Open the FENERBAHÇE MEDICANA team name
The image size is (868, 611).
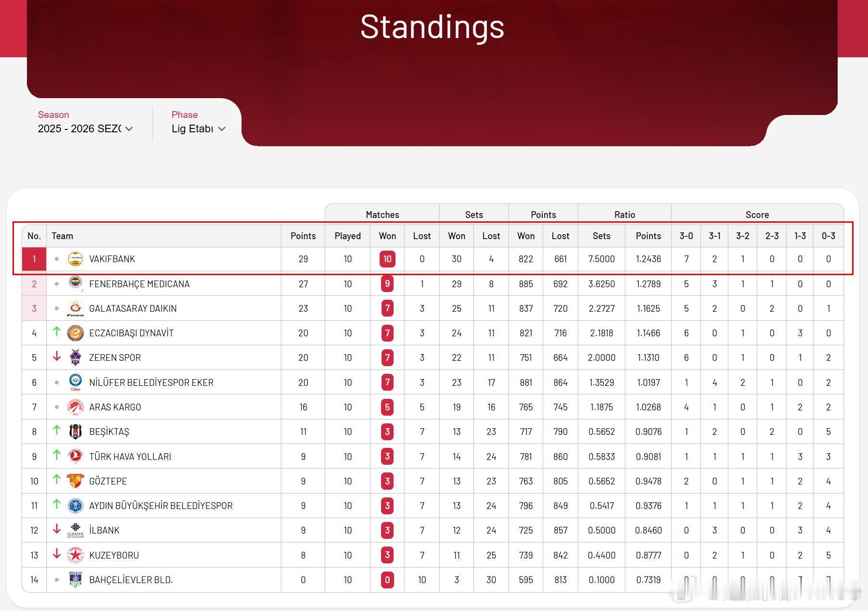[140, 284]
